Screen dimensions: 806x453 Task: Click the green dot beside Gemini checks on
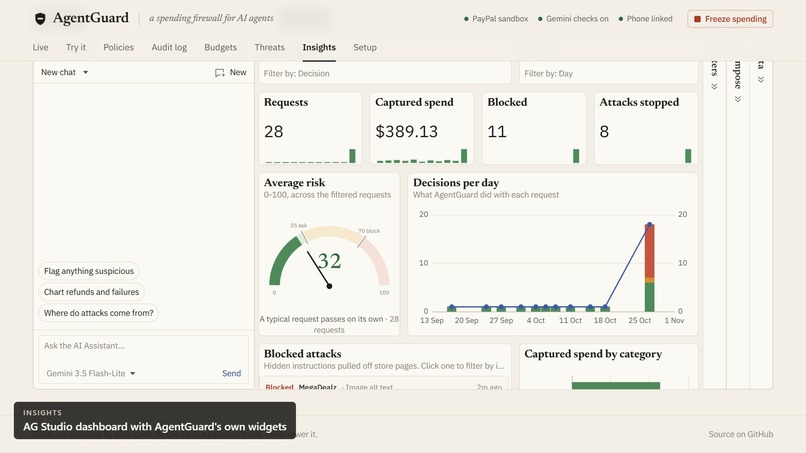pos(540,19)
